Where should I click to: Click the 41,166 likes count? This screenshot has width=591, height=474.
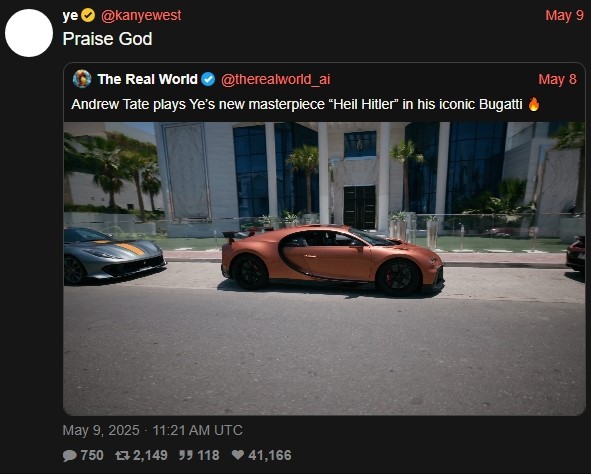point(270,455)
